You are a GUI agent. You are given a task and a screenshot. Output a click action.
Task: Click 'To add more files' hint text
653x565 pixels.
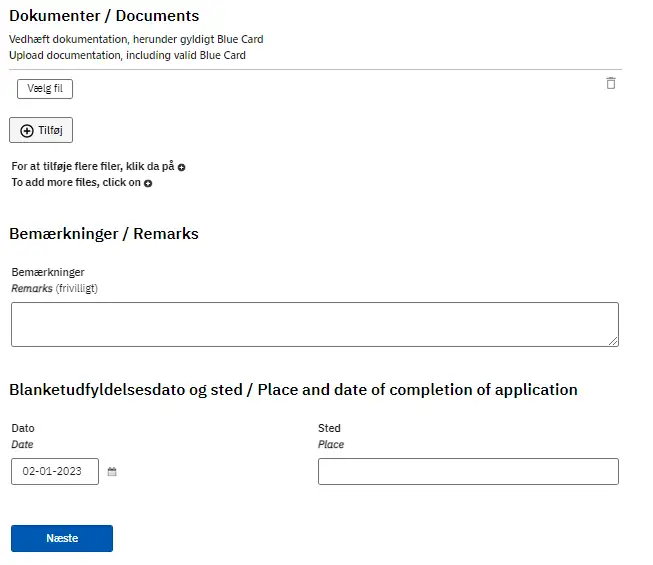[x=76, y=183]
